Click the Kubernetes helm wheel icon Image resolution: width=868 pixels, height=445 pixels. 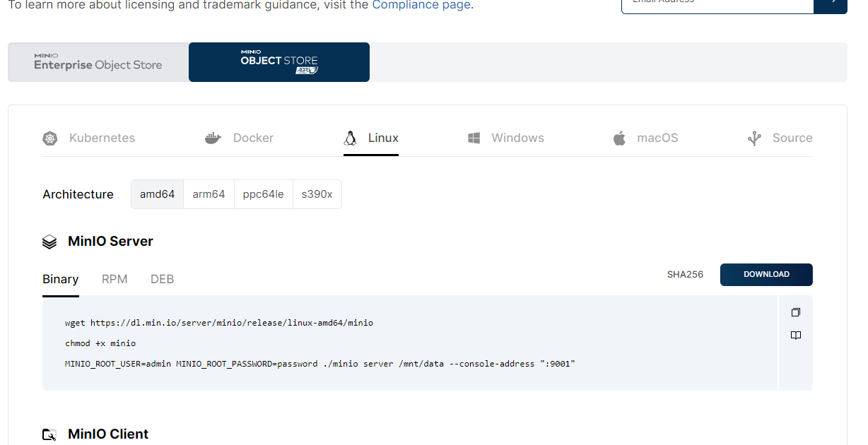pos(49,138)
